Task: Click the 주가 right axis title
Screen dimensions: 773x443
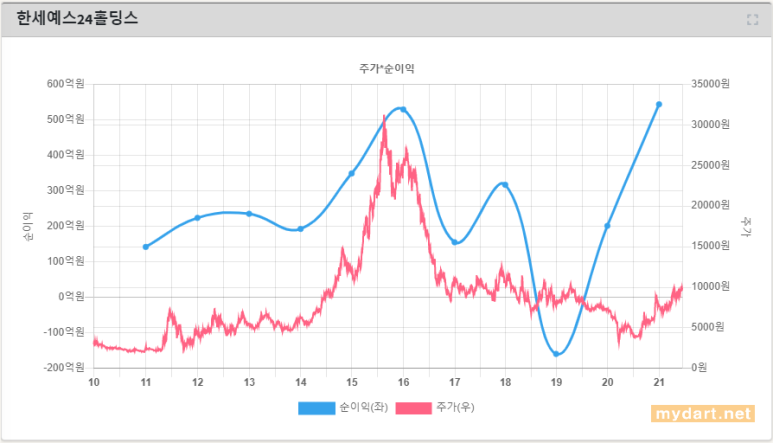Action: [x=746, y=227]
